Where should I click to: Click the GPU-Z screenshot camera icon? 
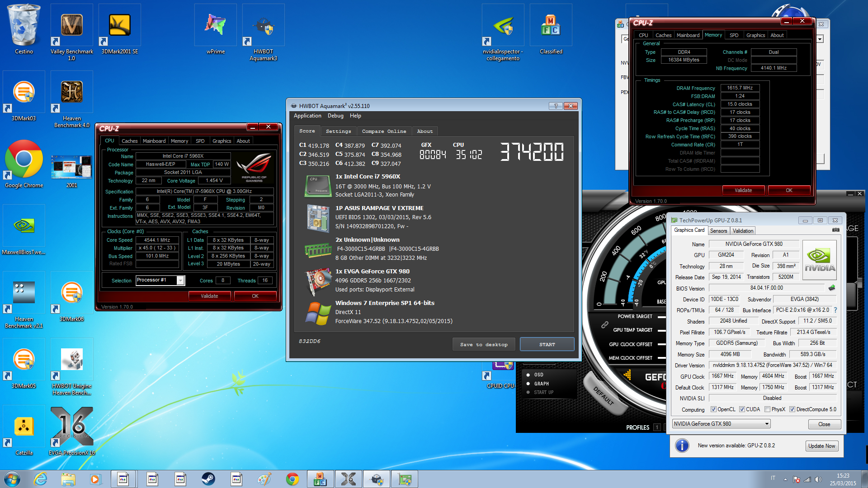[836, 230]
